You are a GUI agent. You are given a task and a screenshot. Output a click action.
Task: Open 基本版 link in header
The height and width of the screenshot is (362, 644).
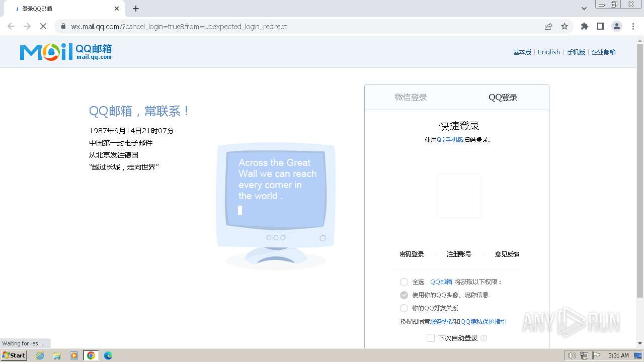click(x=522, y=52)
